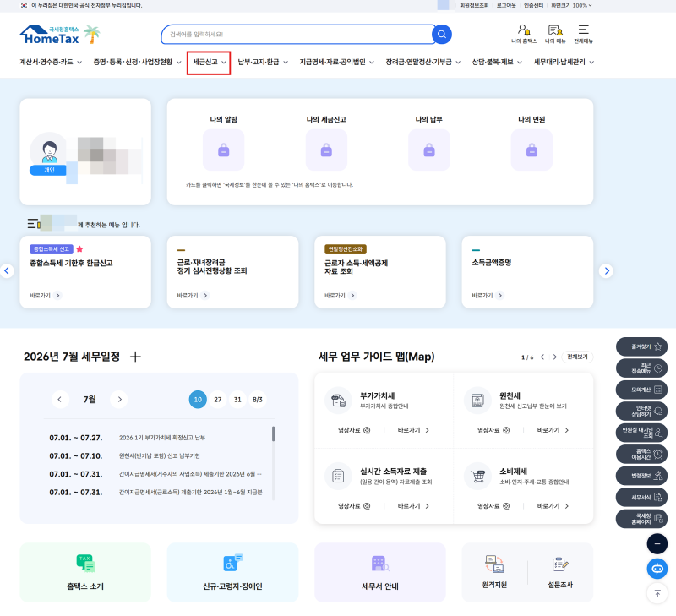This screenshot has width=676, height=616.
Task: Open 법령정보 sidebar button
Action: pos(641,476)
